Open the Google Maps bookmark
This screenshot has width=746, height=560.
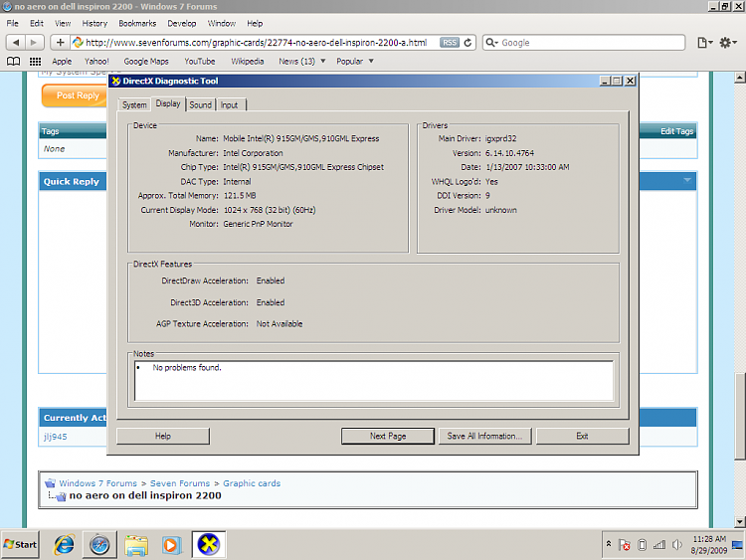coord(145,61)
